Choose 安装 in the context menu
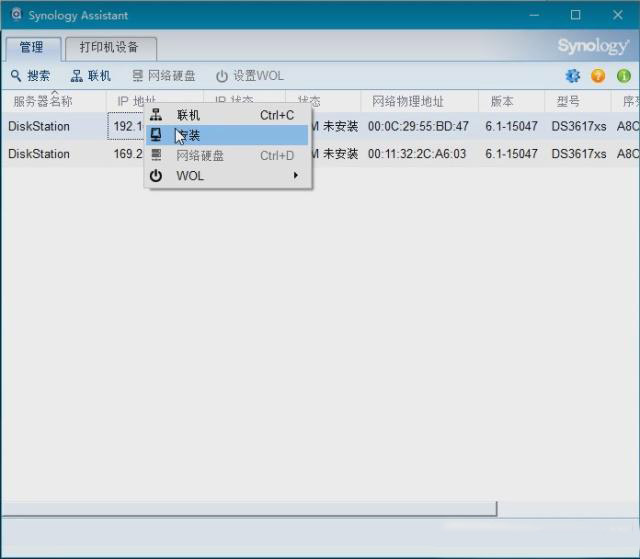This screenshot has width=640, height=559. point(228,135)
